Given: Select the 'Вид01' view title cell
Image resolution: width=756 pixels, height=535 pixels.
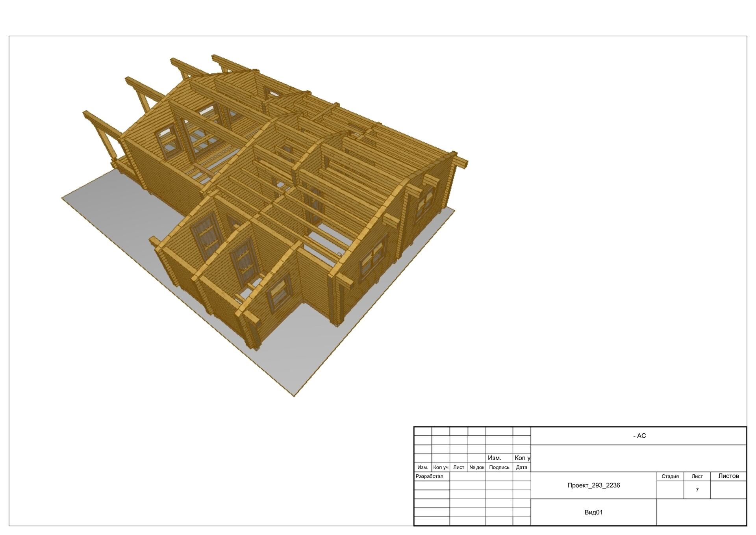Looking at the screenshot, I should click(x=593, y=512).
